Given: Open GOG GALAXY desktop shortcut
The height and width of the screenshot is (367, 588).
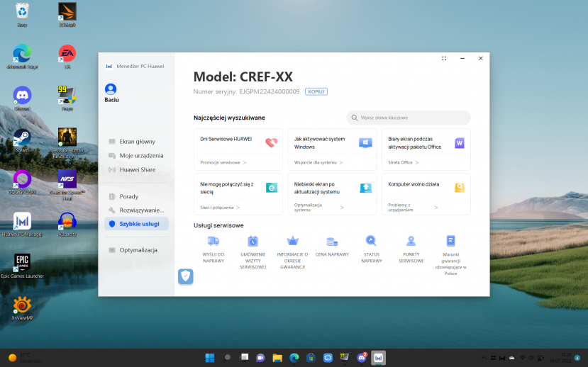Looking at the screenshot, I should (23, 182).
